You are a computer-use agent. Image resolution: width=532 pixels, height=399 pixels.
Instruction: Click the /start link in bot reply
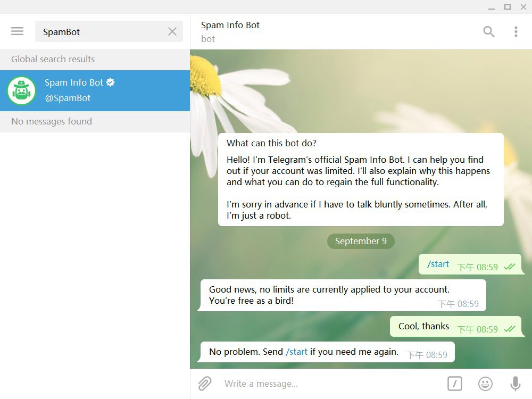[x=297, y=352]
